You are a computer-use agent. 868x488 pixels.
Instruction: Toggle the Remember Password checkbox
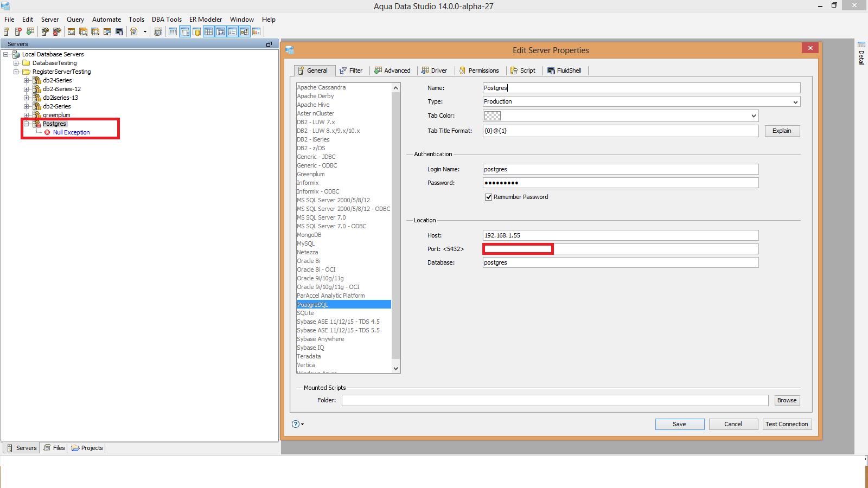point(488,197)
